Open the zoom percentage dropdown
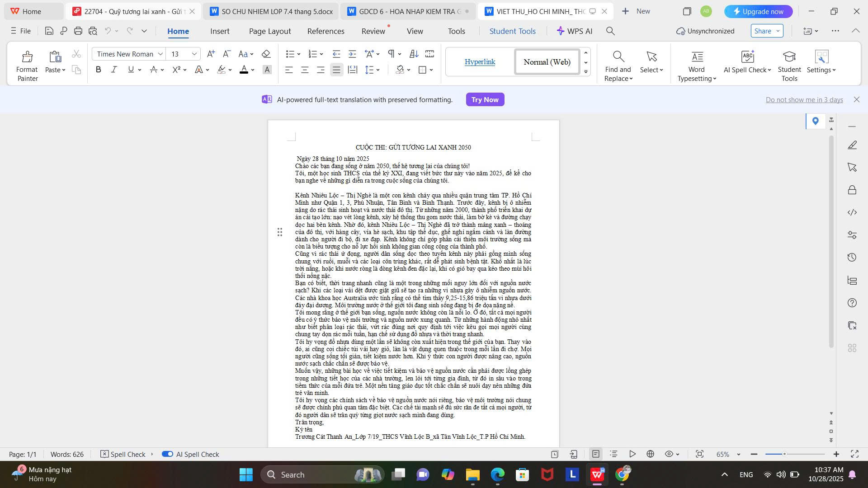 point(739,454)
